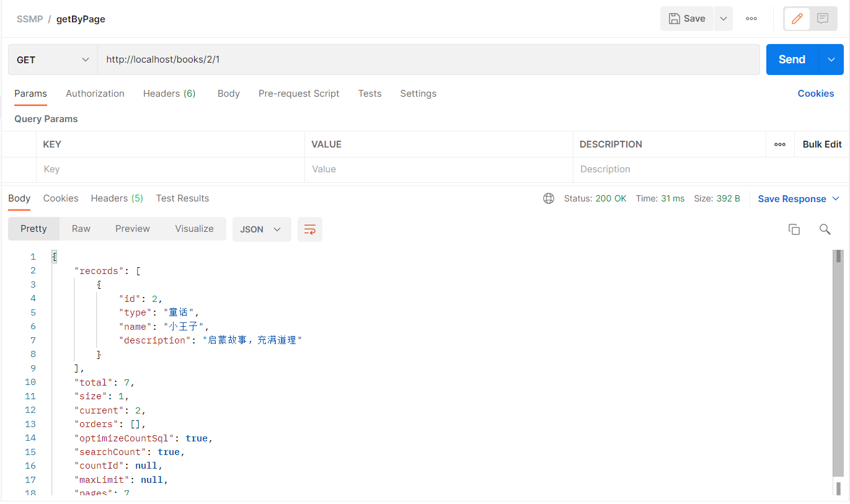Screen dimensions: 850x504
Task: Switch to the Visualize view
Action: 194,229
